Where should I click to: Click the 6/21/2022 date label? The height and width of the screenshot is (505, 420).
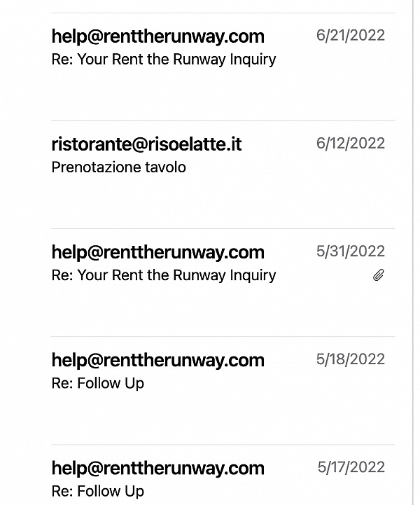pyautogui.click(x=350, y=36)
